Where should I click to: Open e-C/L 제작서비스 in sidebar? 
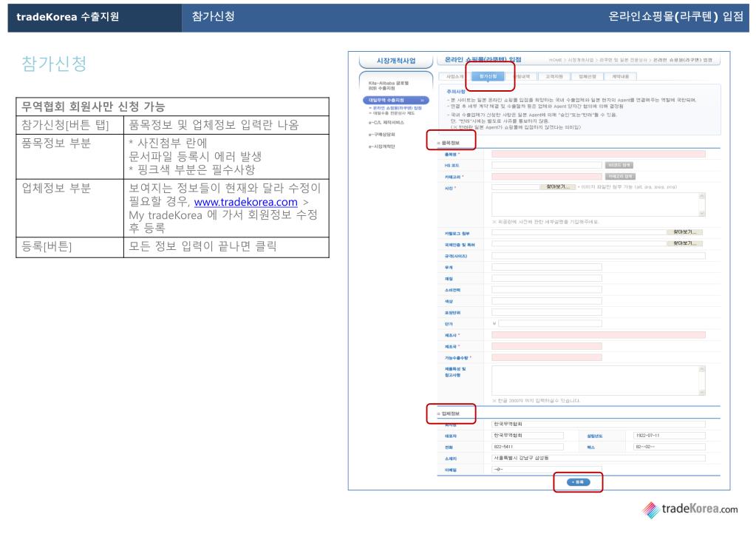[x=386, y=123]
